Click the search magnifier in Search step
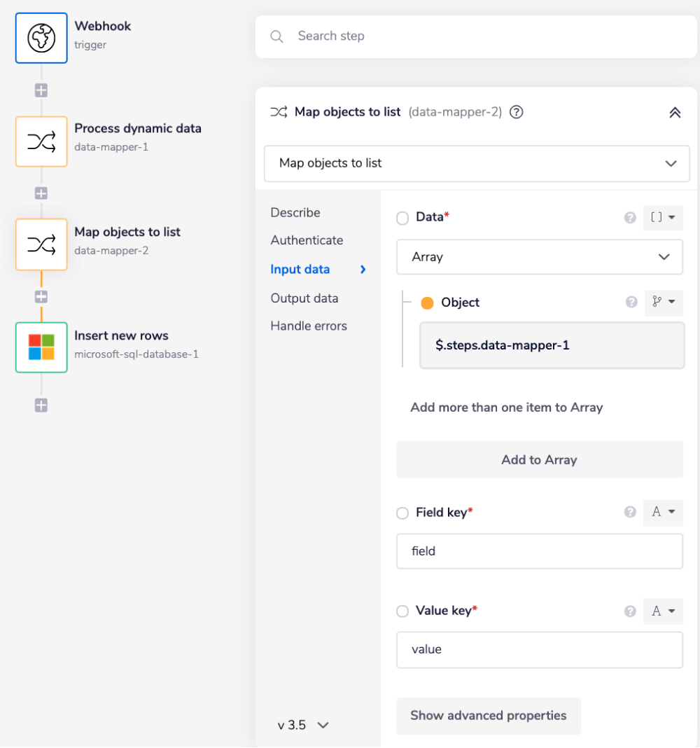The width and height of the screenshot is (700, 748). point(276,36)
